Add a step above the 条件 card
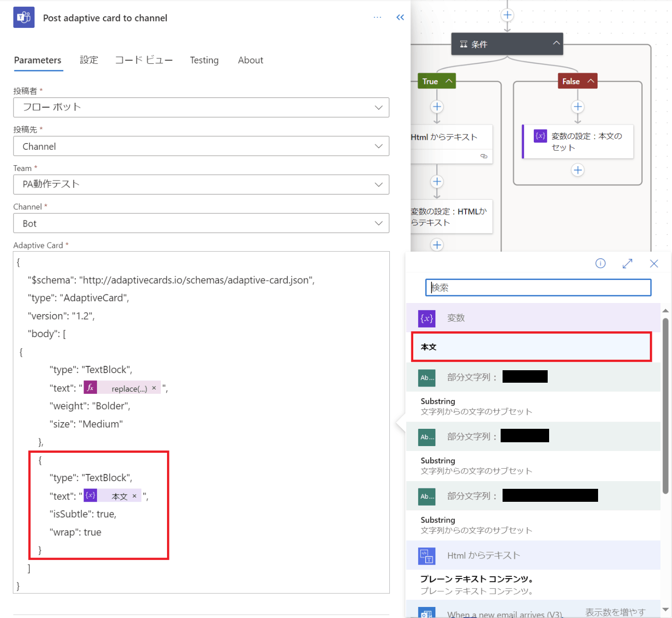This screenshot has width=672, height=618. pos(507,15)
